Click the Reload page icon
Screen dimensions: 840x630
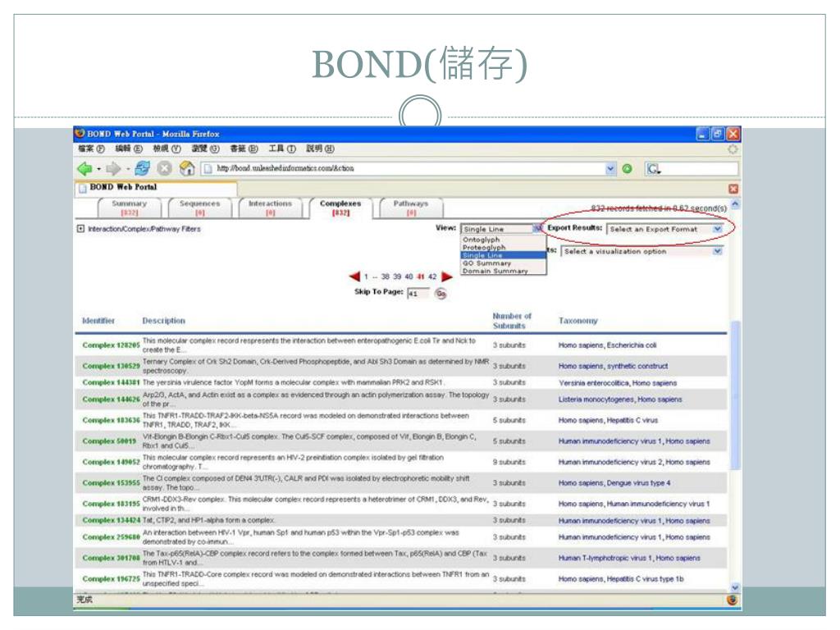click(x=143, y=168)
